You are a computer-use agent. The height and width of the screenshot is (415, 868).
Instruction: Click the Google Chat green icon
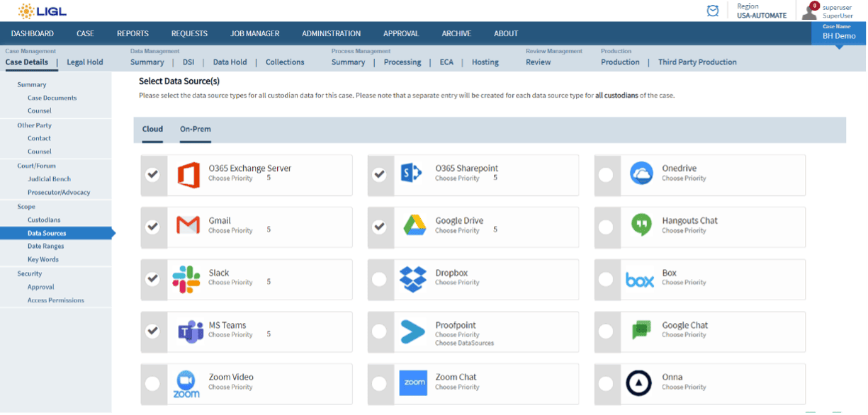pyautogui.click(x=641, y=330)
